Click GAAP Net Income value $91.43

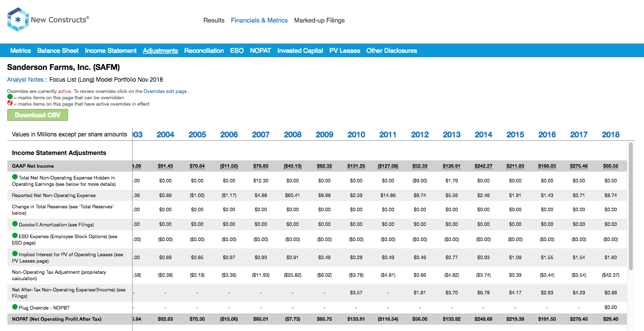click(165, 166)
